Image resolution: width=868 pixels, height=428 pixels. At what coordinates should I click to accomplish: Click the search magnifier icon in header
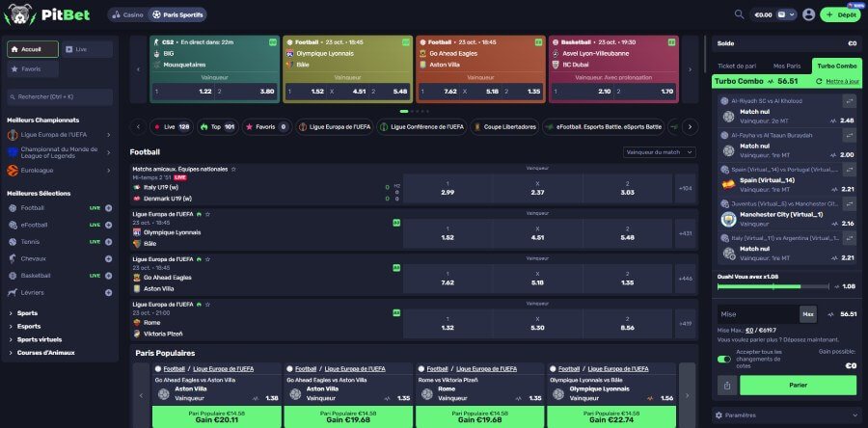[739, 14]
